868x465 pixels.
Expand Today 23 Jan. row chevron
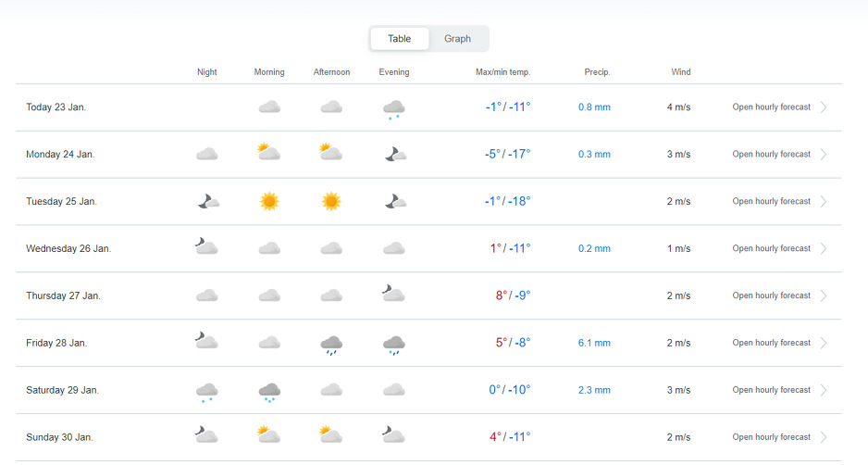click(824, 107)
